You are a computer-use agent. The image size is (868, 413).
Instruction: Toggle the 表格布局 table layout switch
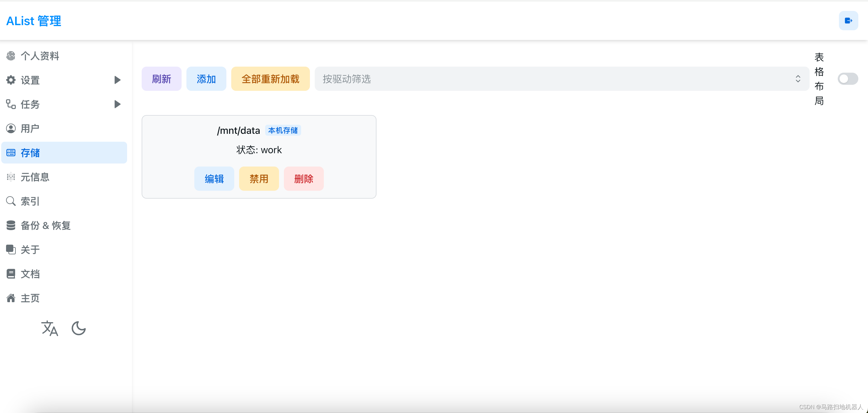coord(847,79)
